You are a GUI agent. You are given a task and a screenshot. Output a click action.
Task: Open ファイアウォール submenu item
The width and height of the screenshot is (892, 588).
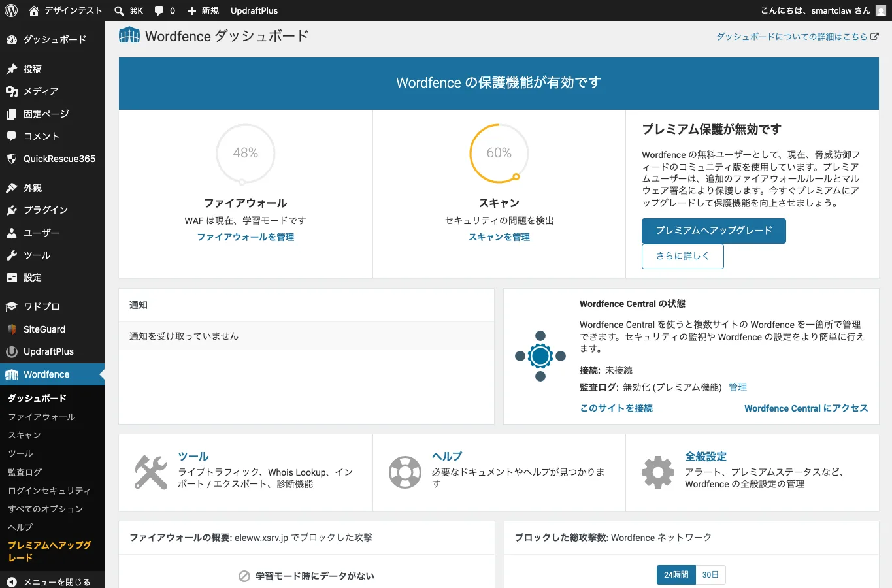pos(42,417)
